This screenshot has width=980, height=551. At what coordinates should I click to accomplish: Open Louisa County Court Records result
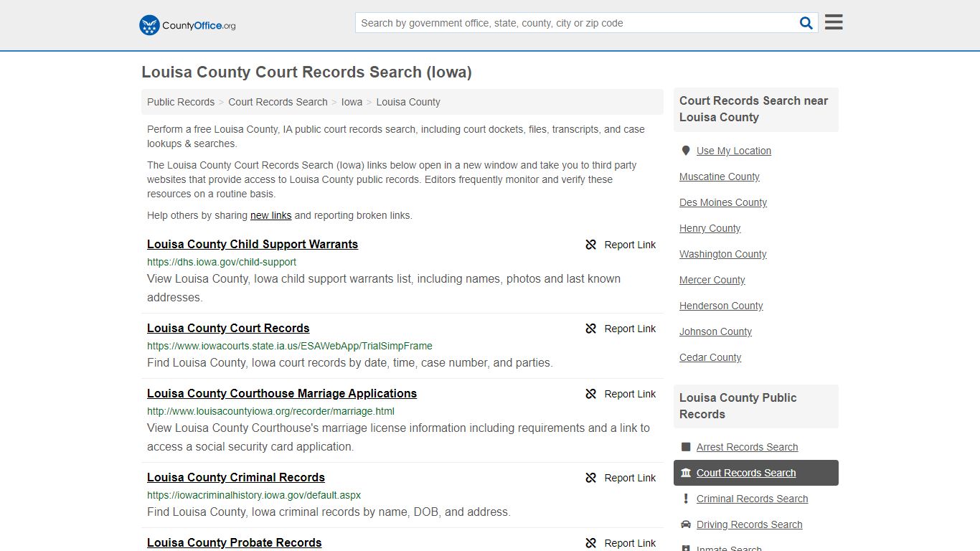click(228, 328)
